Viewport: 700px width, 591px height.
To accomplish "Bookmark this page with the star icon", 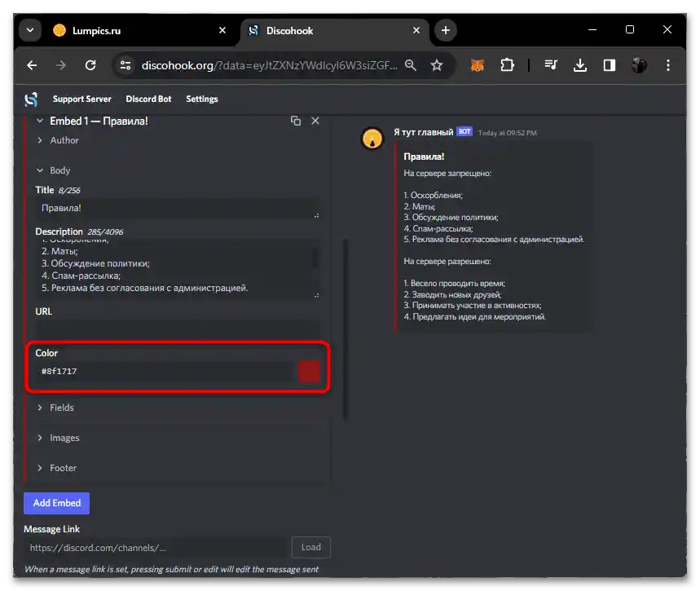I will tap(437, 66).
